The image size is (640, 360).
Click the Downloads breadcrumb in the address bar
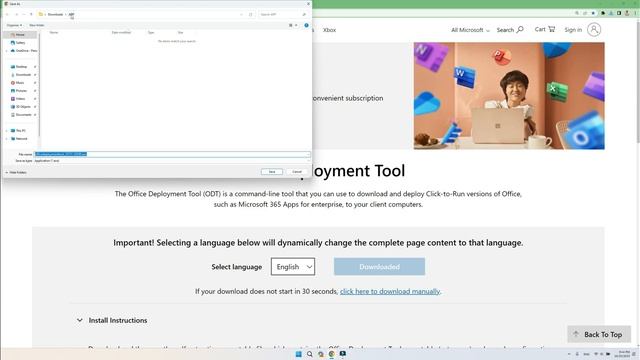(56, 14)
